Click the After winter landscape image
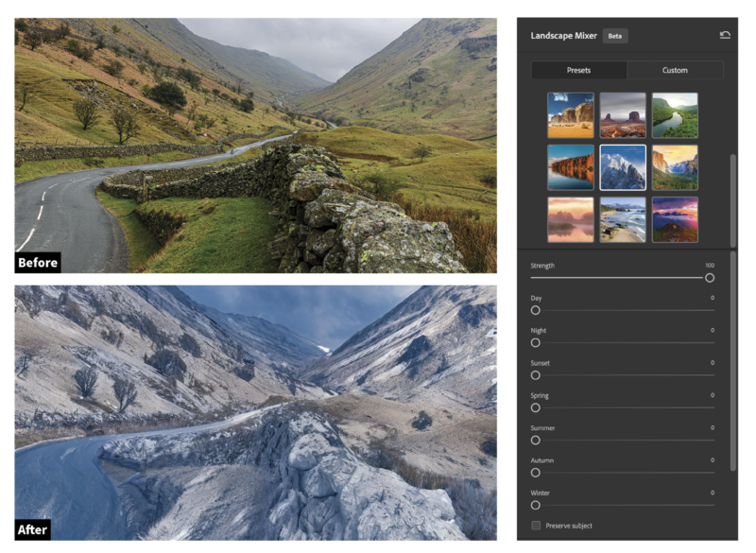 click(255, 413)
